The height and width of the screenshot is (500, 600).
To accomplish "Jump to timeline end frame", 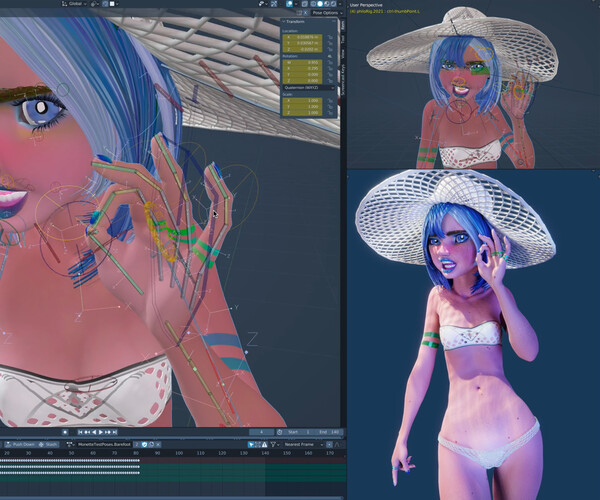I will tap(114, 432).
